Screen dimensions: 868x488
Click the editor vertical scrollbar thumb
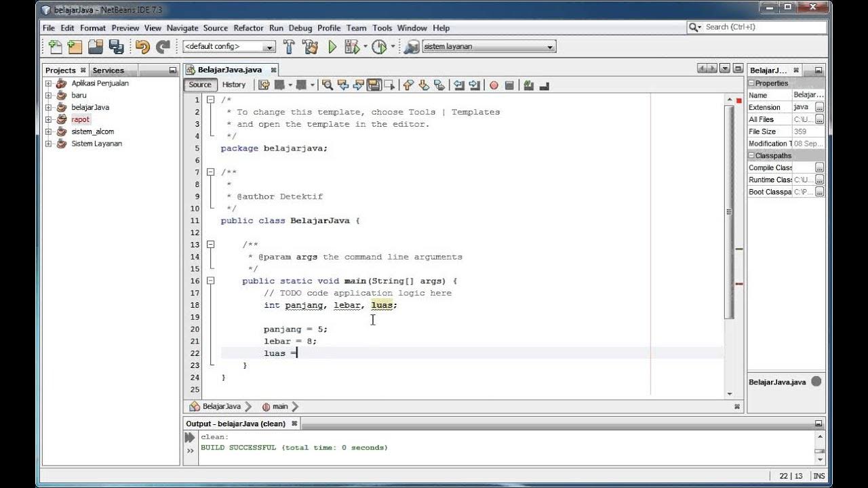coord(730,211)
